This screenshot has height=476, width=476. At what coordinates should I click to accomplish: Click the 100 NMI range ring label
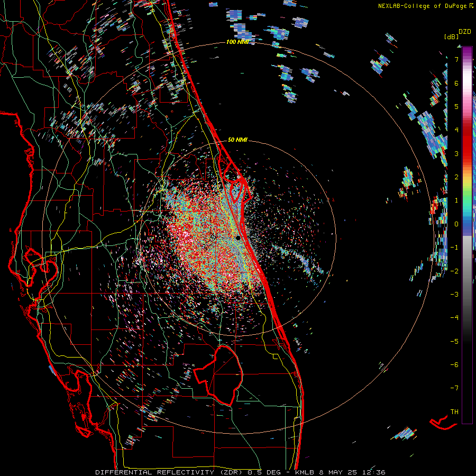click(x=237, y=42)
